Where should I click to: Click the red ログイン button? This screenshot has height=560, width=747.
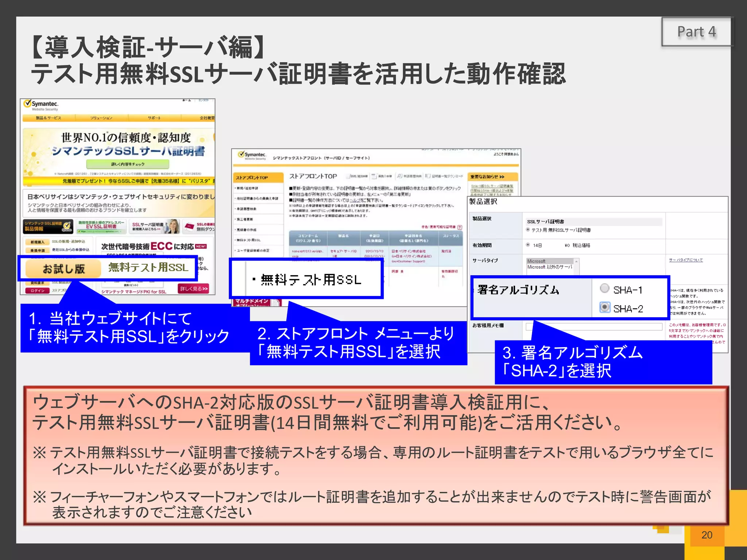pos(37,291)
